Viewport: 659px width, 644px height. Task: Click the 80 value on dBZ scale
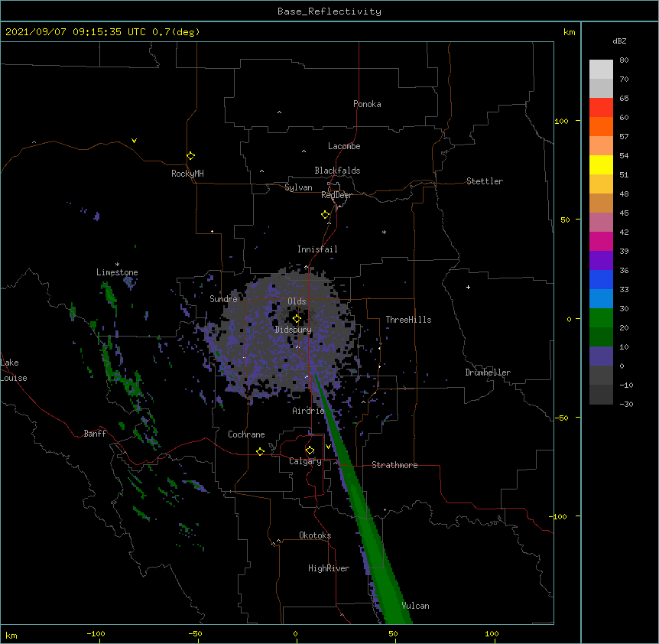[624, 60]
